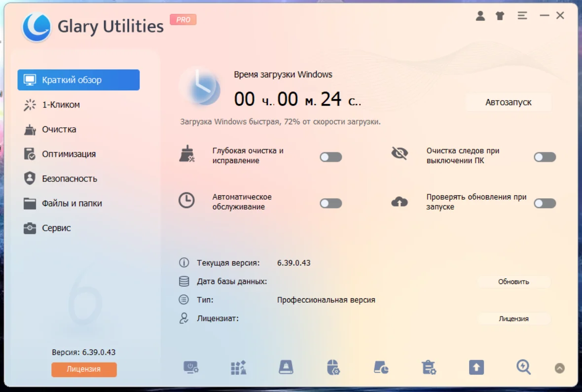Toggle Автоматическое обслуживание switch on

tap(330, 203)
